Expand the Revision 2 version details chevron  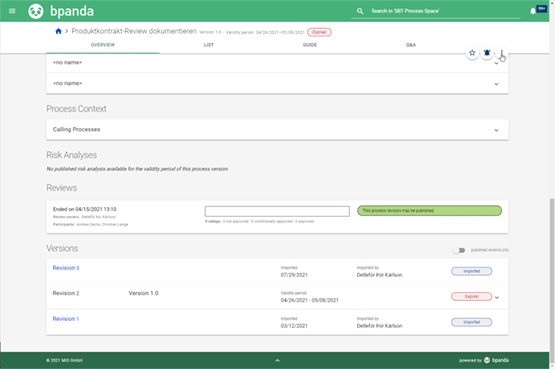tap(497, 297)
